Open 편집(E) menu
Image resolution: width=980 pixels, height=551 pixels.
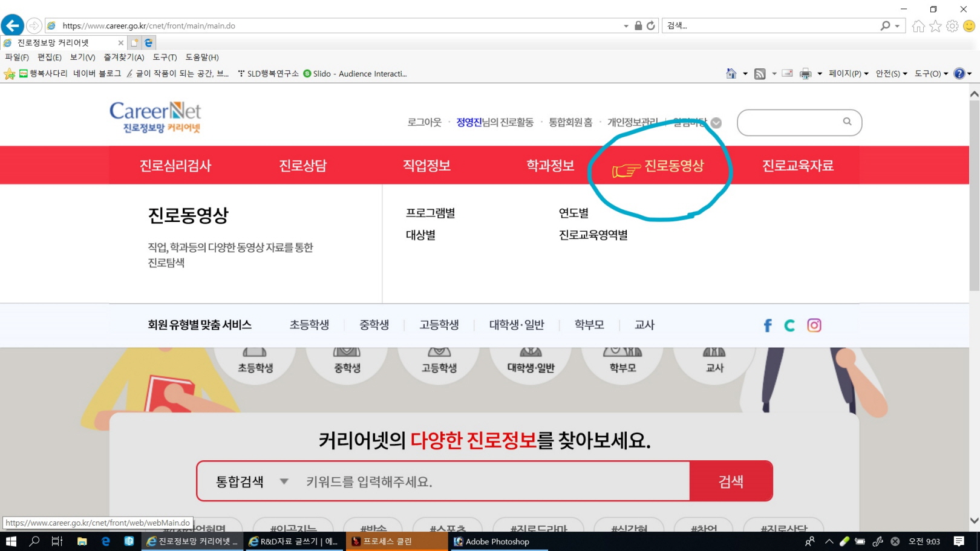(x=49, y=57)
